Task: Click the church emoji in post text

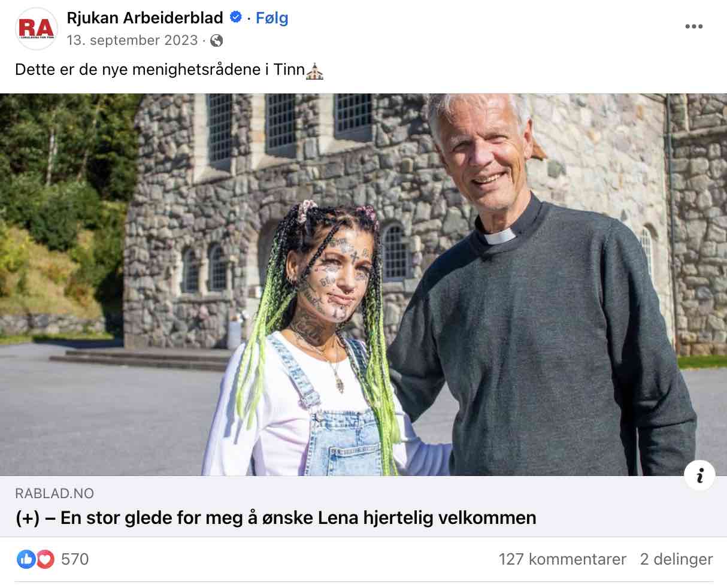Action: (x=315, y=71)
